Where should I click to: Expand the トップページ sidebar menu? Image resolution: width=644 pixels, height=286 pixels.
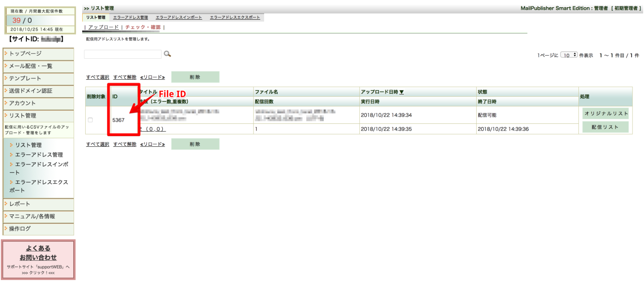38,54
